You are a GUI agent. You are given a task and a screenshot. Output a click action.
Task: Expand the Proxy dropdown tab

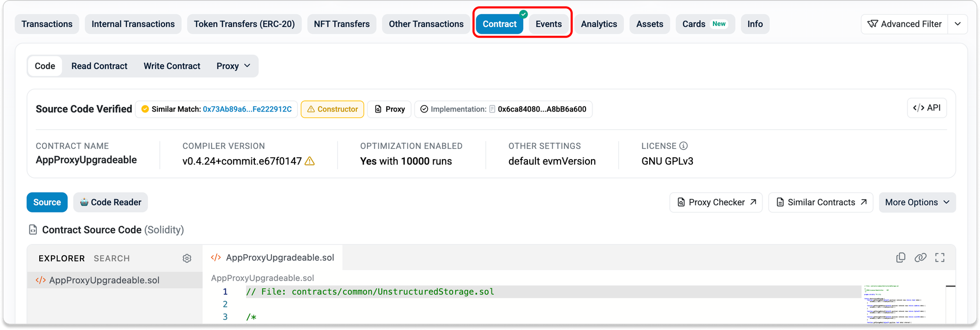tap(234, 66)
